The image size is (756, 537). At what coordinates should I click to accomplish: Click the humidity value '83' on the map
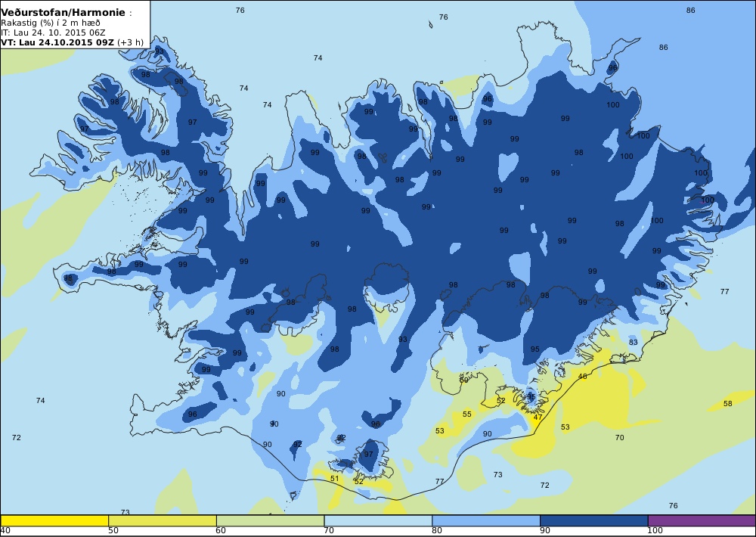(x=633, y=342)
